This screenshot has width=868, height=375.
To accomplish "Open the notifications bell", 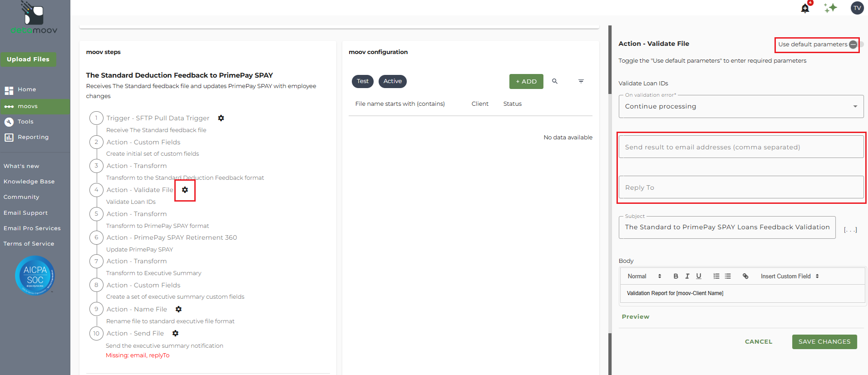I will (x=805, y=8).
